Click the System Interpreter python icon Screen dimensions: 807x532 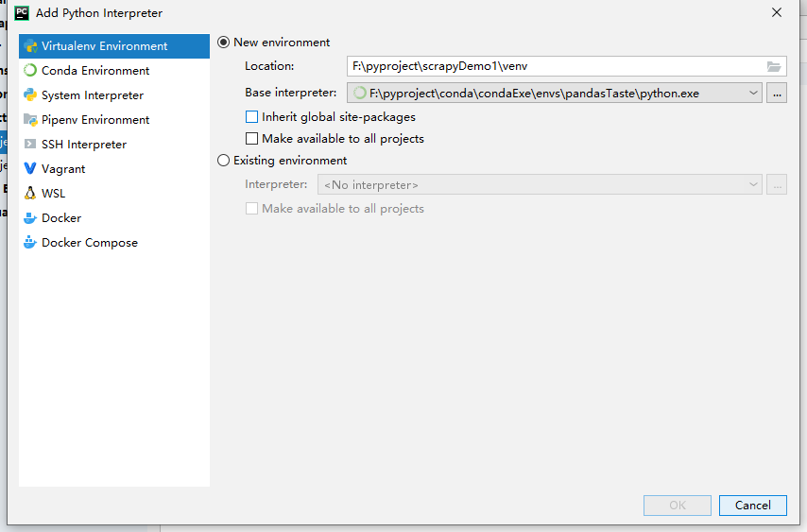coord(30,95)
